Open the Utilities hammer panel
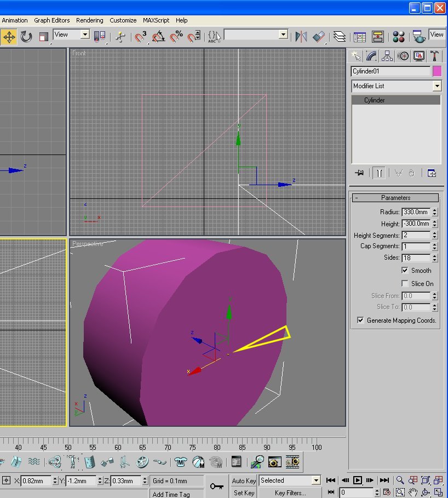 click(x=434, y=56)
